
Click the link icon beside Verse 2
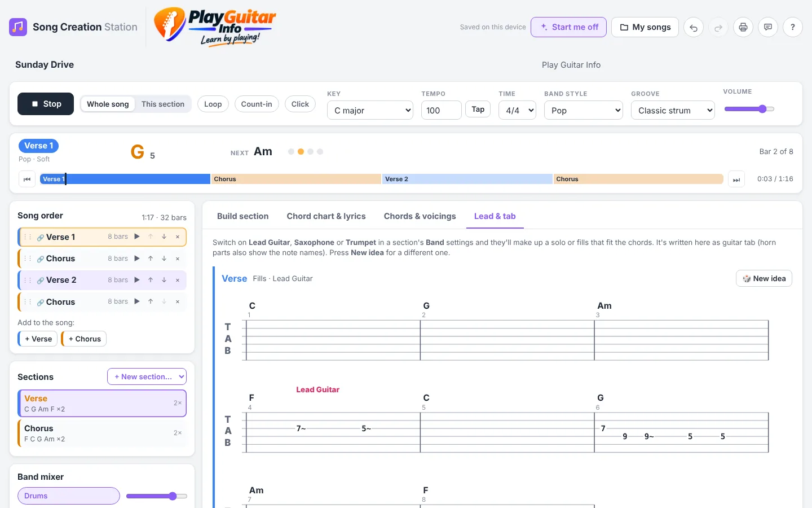pyautogui.click(x=41, y=281)
